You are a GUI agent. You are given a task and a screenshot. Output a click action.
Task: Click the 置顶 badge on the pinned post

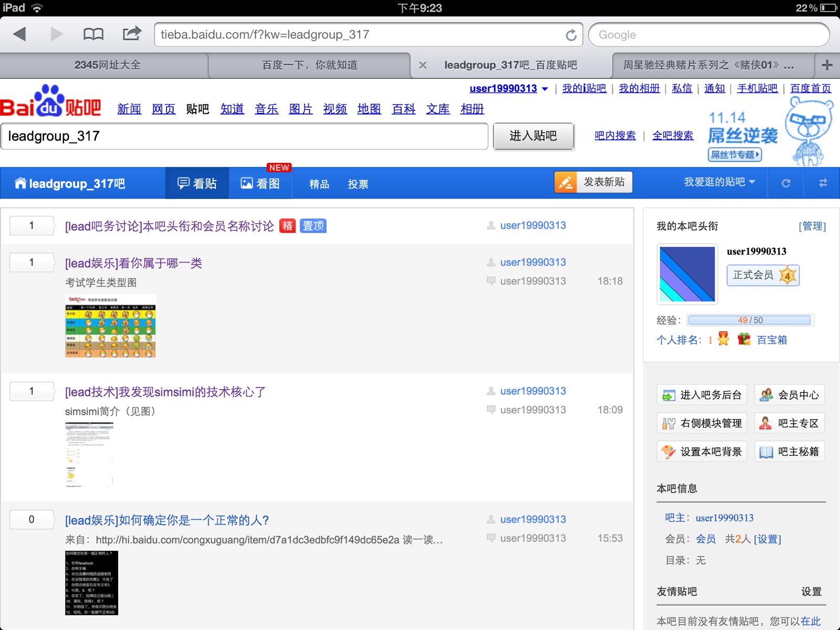point(313,226)
